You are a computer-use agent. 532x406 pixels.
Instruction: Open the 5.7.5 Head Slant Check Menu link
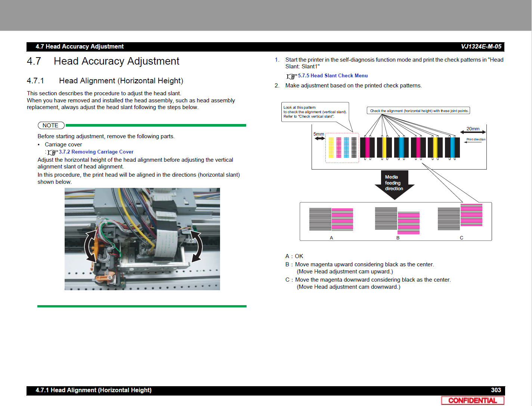point(333,76)
